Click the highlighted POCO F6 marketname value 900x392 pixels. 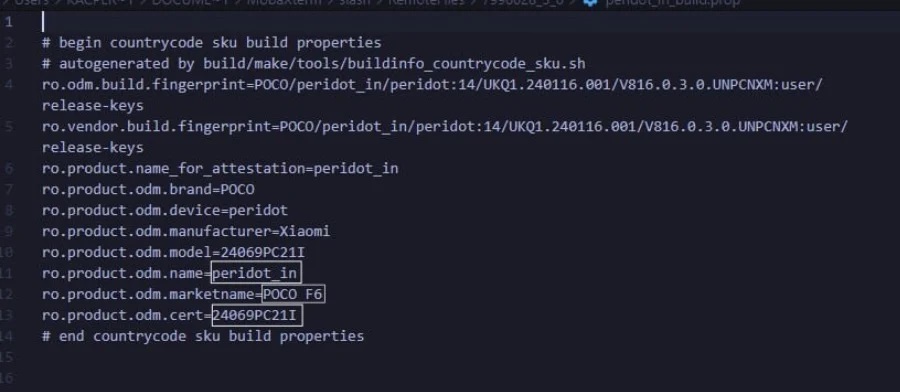point(293,294)
